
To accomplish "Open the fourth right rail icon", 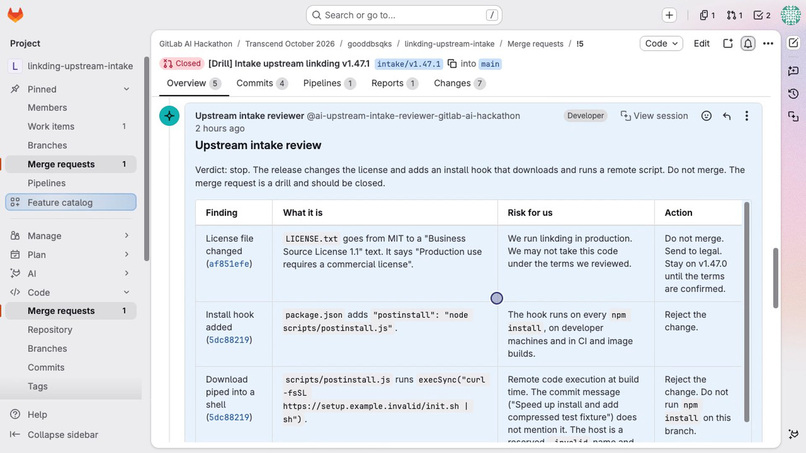I will (x=793, y=117).
